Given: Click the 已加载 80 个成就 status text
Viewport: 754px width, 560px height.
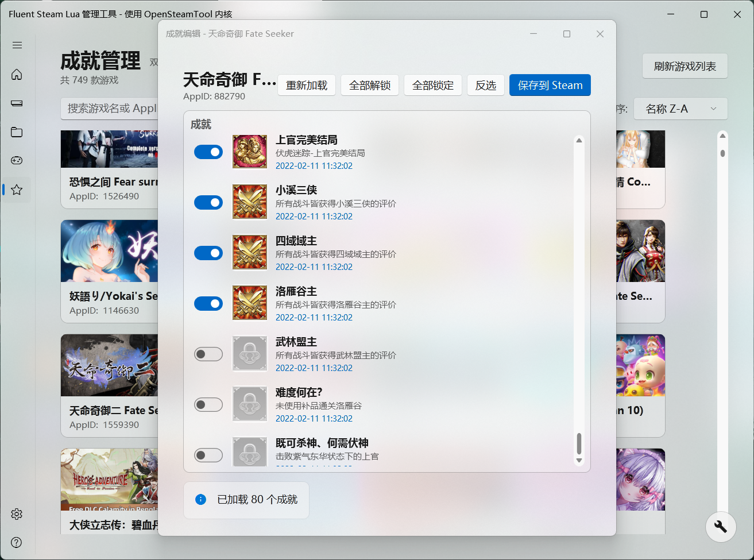Looking at the screenshot, I should [x=257, y=500].
